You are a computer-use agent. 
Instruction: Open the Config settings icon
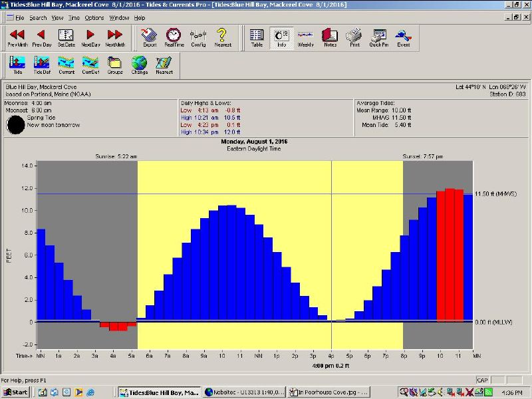click(x=198, y=37)
